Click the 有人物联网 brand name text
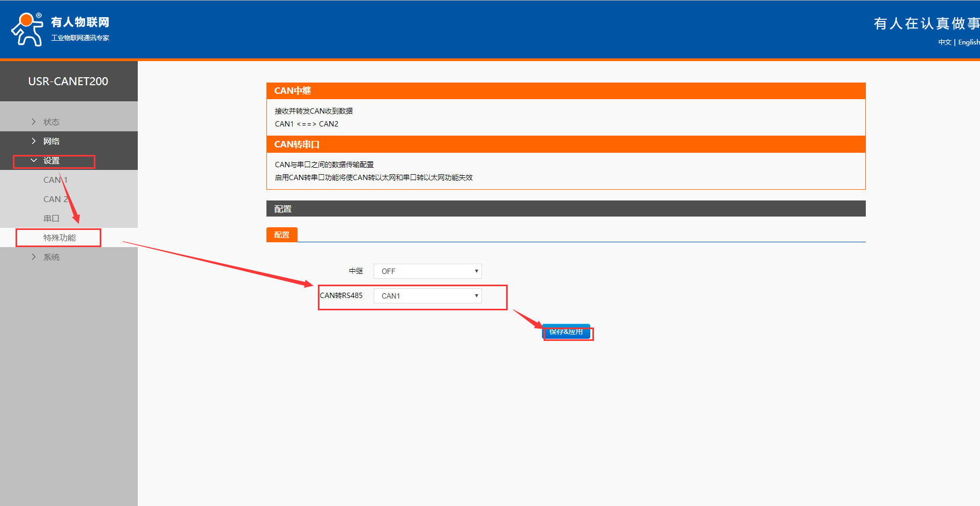Image resolution: width=980 pixels, height=506 pixels. tap(80, 22)
